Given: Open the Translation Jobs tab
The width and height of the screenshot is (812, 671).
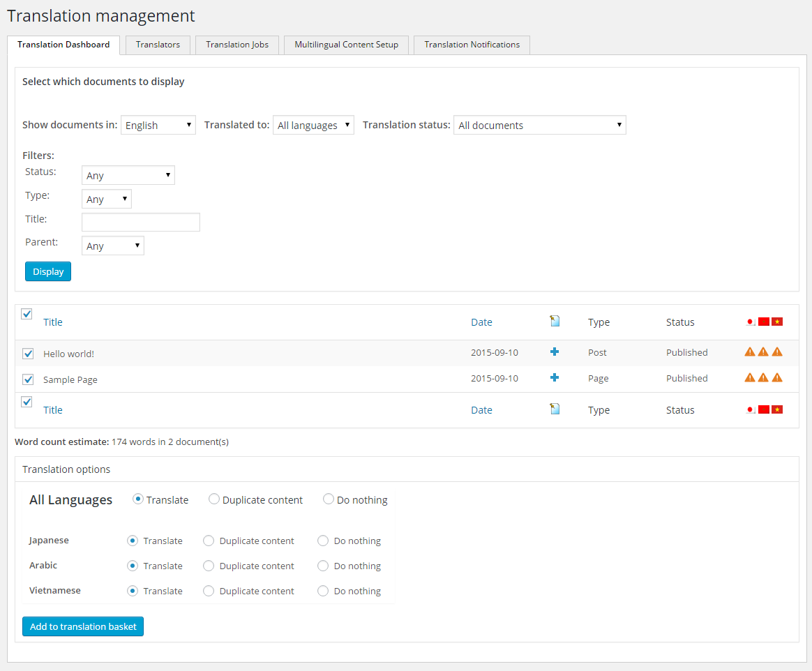Looking at the screenshot, I should point(237,45).
